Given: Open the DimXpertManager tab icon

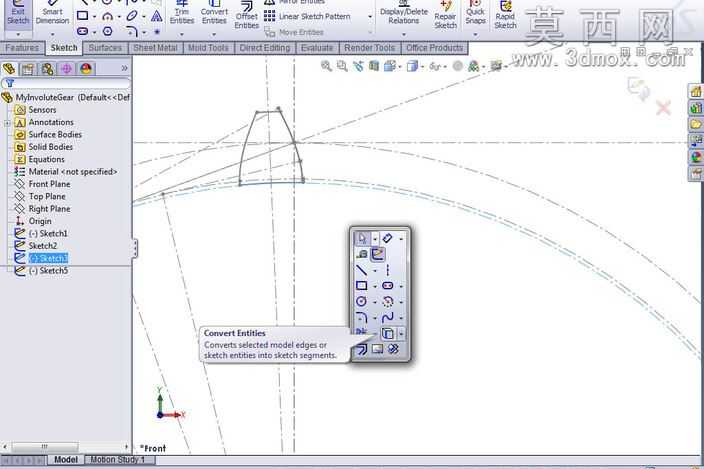Looking at the screenshot, I should 66,69.
